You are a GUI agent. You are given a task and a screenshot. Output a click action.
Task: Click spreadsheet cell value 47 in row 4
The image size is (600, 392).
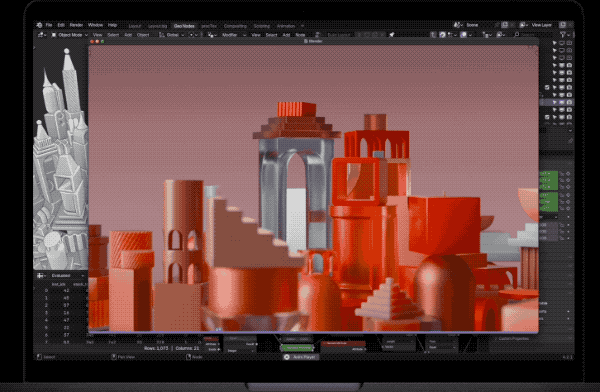66,320
